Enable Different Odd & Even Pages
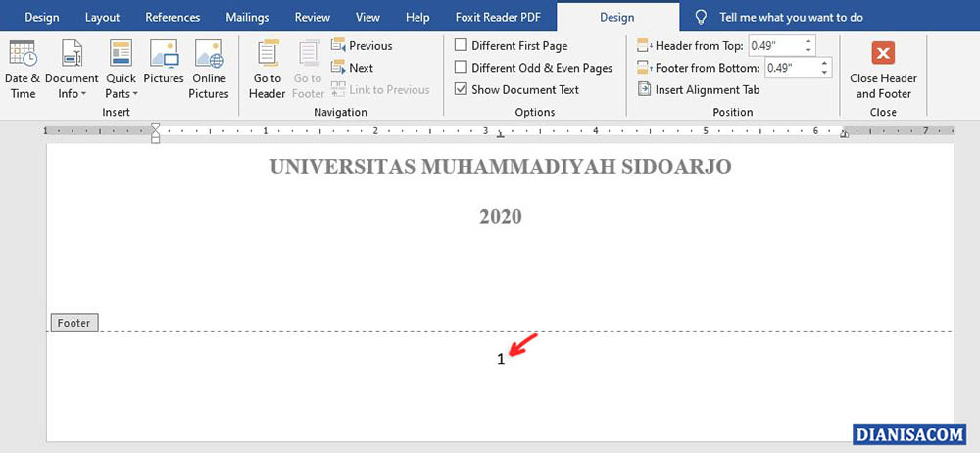The height and width of the screenshot is (453, 980). tap(462, 68)
